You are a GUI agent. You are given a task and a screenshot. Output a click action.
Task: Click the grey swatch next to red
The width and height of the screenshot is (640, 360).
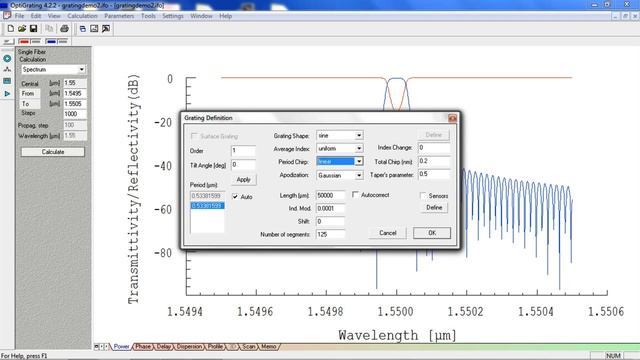point(36,42)
